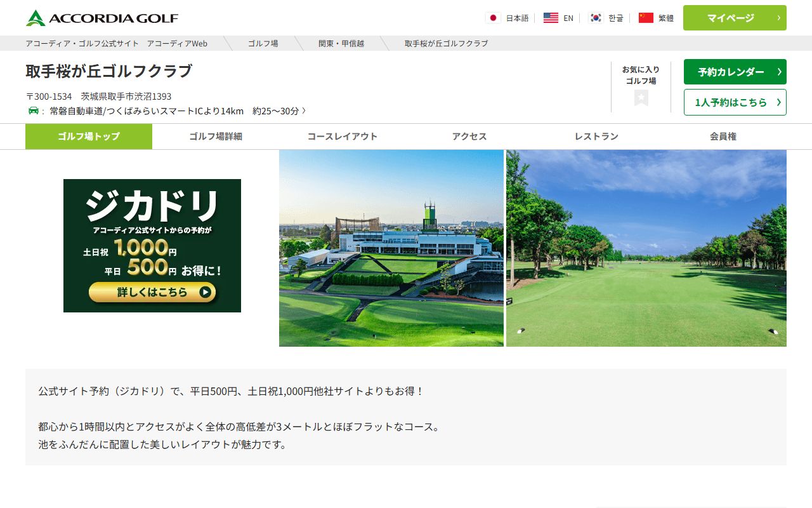Click the ジカドリ promotional banner

(x=152, y=246)
